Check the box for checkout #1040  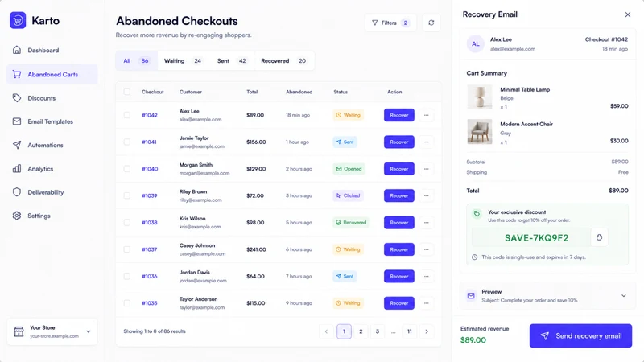point(127,169)
